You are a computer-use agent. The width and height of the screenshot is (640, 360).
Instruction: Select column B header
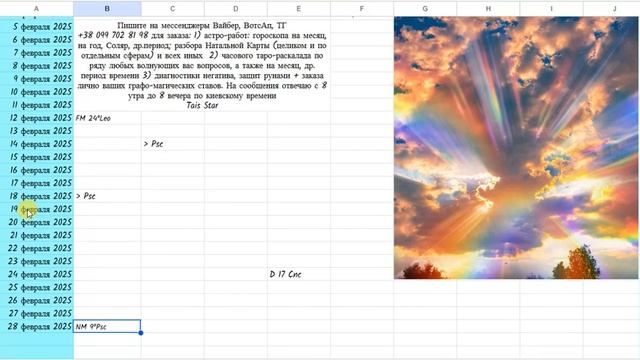point(107,9)
